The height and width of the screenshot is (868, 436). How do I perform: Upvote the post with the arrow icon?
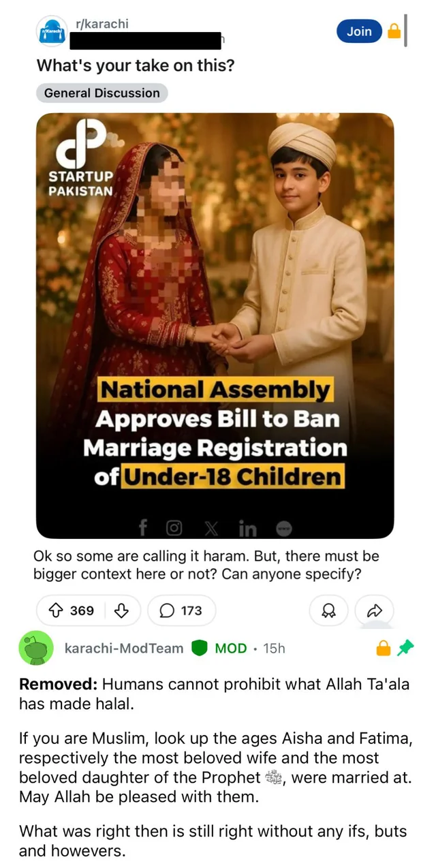click(x=54, y=610)
